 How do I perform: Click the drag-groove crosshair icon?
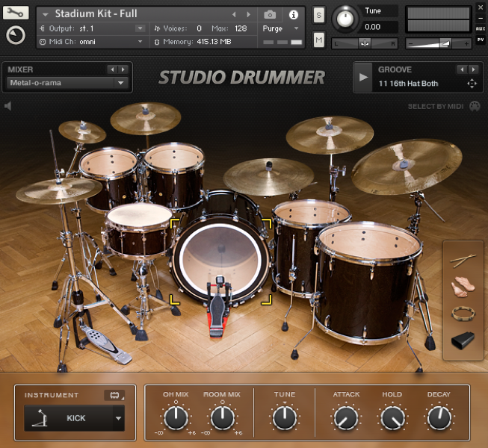pyautogui.click(x=472, y=84)
